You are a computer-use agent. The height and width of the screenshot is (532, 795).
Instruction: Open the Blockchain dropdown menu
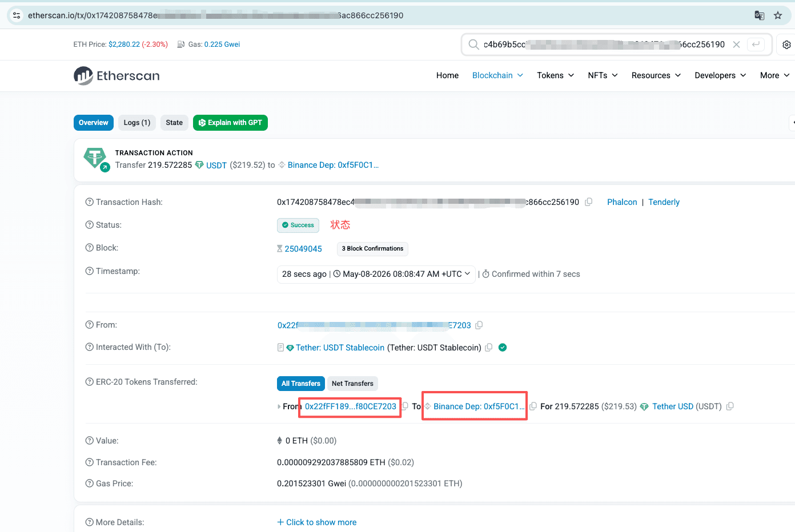pos(497,75)
